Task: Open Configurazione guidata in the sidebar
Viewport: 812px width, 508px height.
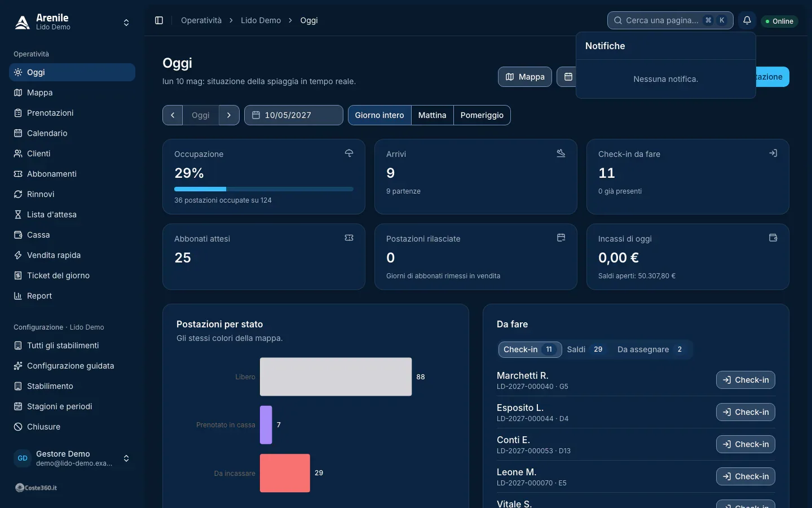Action: coord(72,366)
